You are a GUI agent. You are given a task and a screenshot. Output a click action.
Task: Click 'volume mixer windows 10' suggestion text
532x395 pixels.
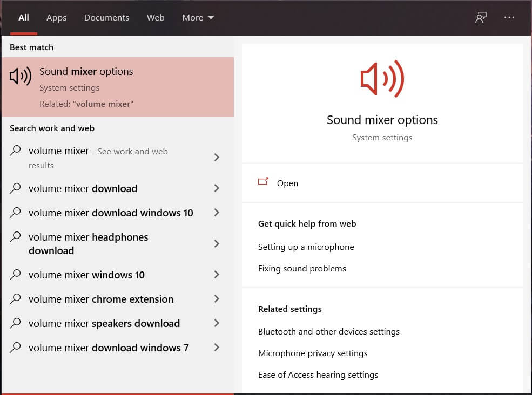(86, 275)
